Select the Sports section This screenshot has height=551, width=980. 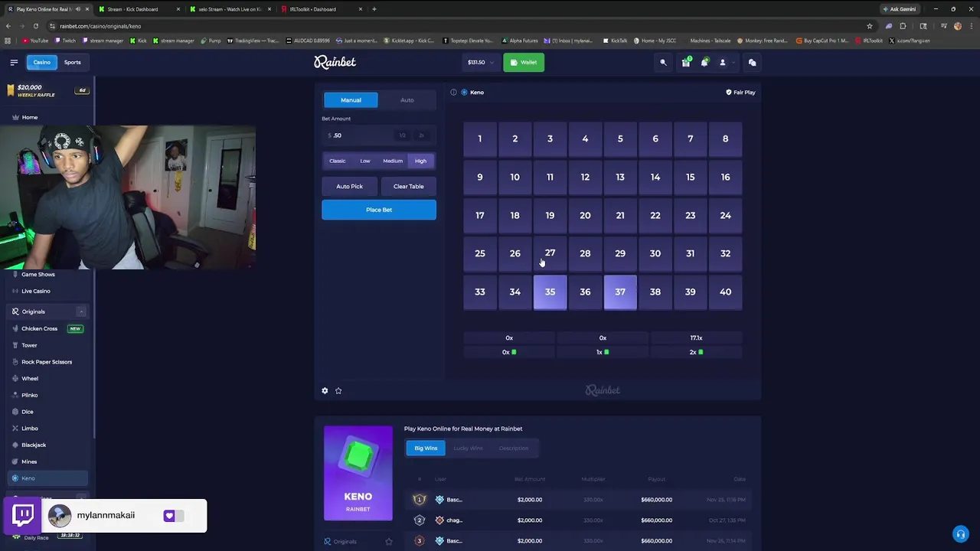(73, 62)
